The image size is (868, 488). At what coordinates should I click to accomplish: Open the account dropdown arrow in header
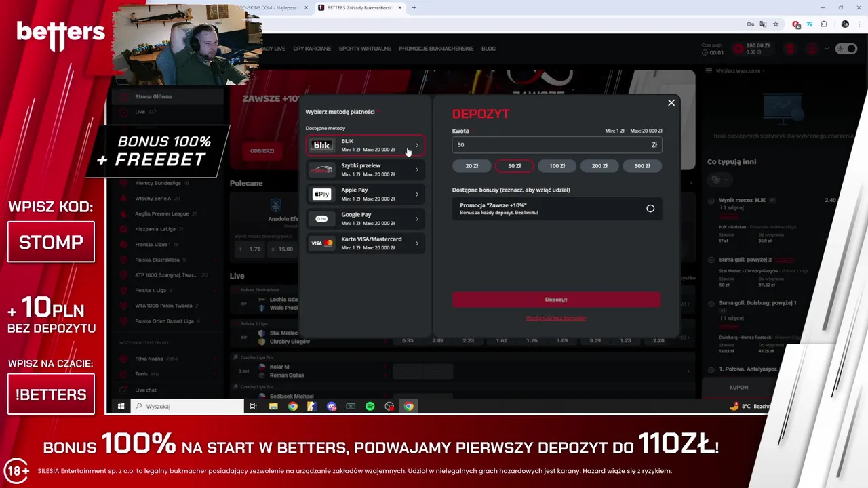[x=826, y=49]
